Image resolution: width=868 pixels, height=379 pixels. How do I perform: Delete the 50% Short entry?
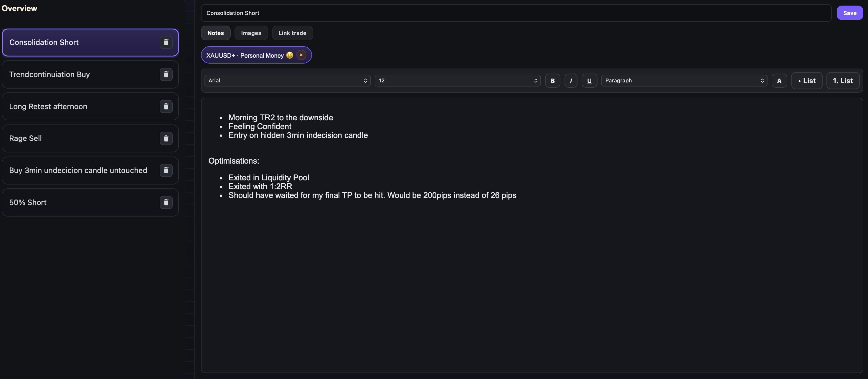coord(166,202)
